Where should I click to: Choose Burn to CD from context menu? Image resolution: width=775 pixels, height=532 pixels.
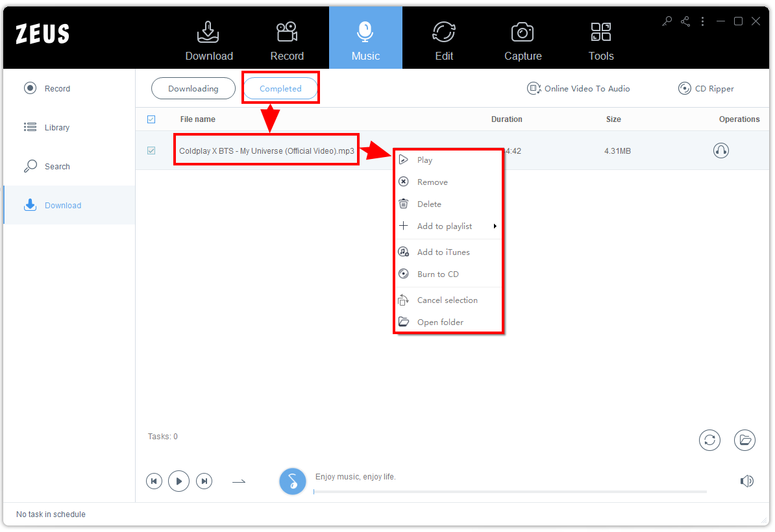coord(449,274)
